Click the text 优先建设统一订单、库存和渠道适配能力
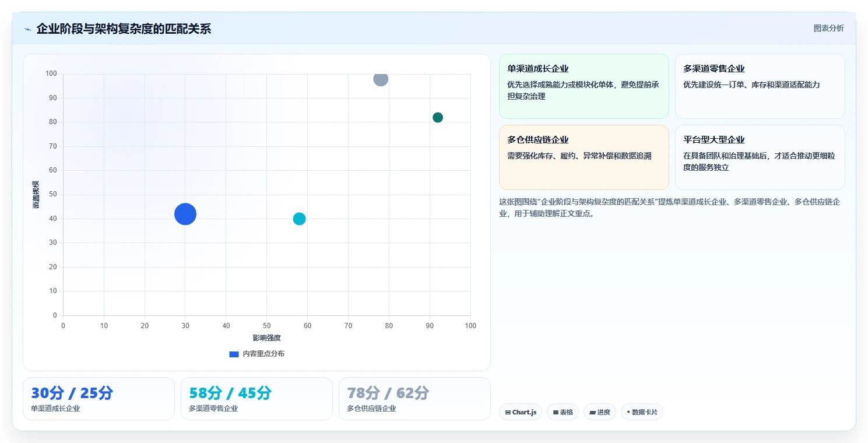This screenshot has height=443, width=868. pos(751,85)
